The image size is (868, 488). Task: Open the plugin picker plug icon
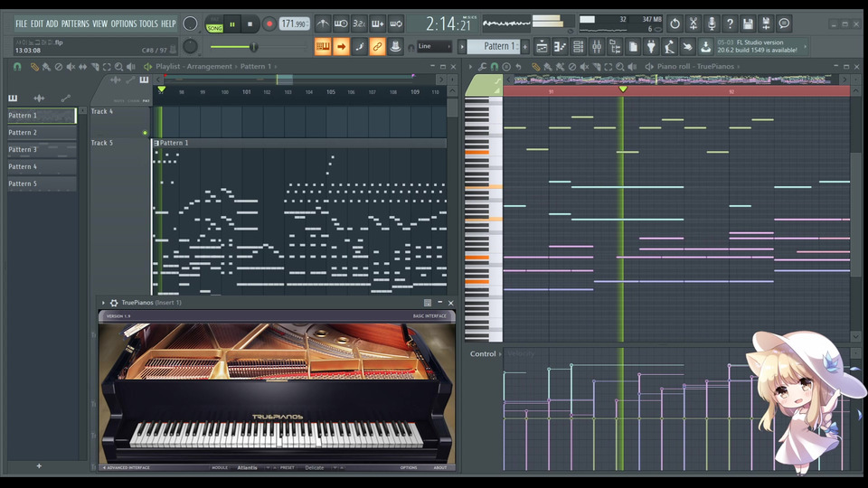pos(651,47)
